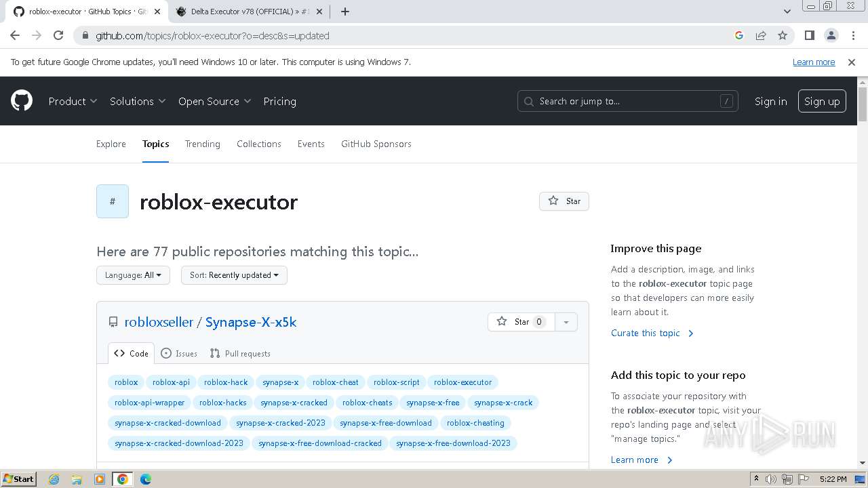Close the Delta Executor v78 tab
Image resolution: width=868 pixels, height=488 pixels.
[x=319, y=12]
